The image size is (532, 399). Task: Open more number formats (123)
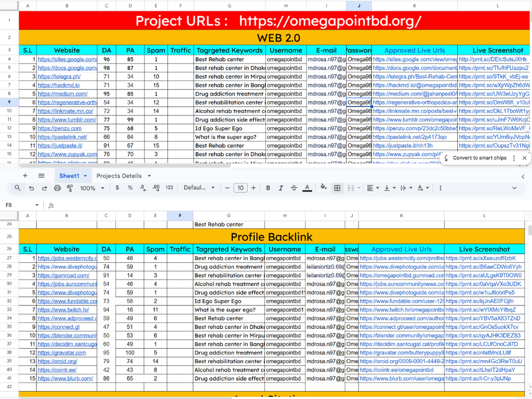pos(169,188)
